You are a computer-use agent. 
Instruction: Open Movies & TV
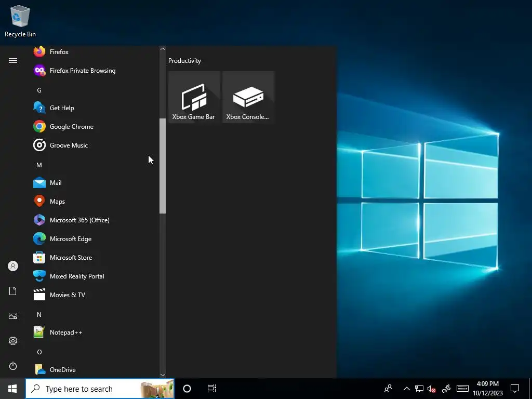point(95,295)
